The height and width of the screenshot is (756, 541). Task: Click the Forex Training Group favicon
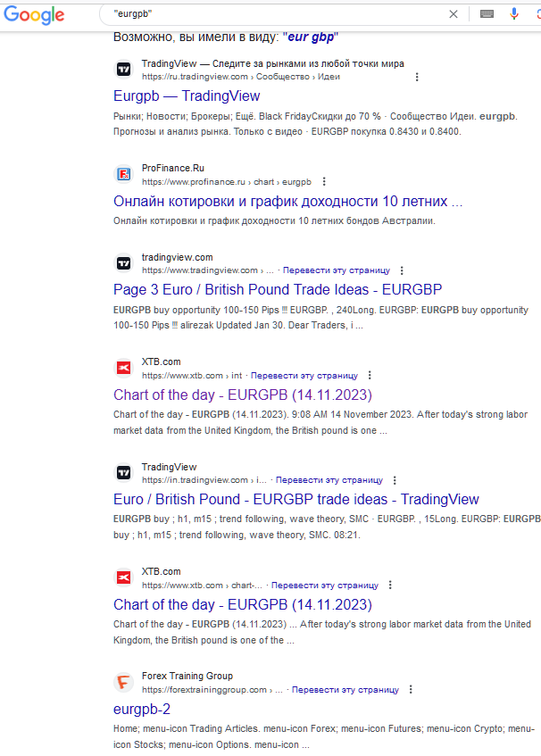pos(124,682)
